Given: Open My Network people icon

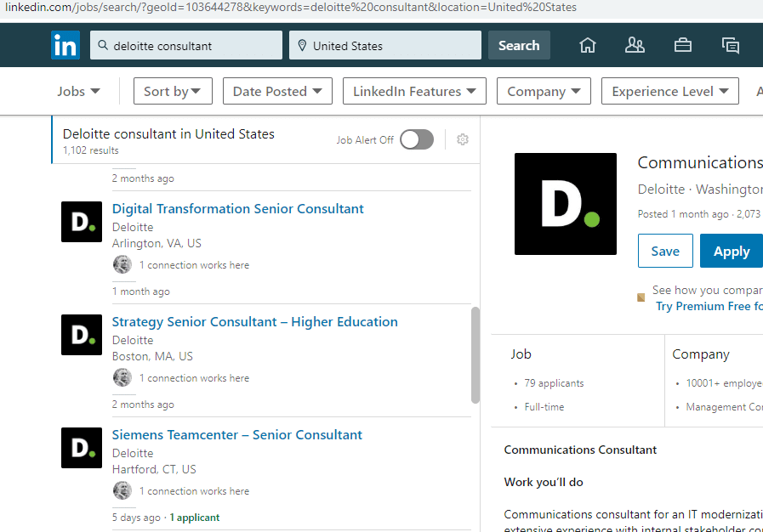Looking at the screenshot, I should [635, 45].
